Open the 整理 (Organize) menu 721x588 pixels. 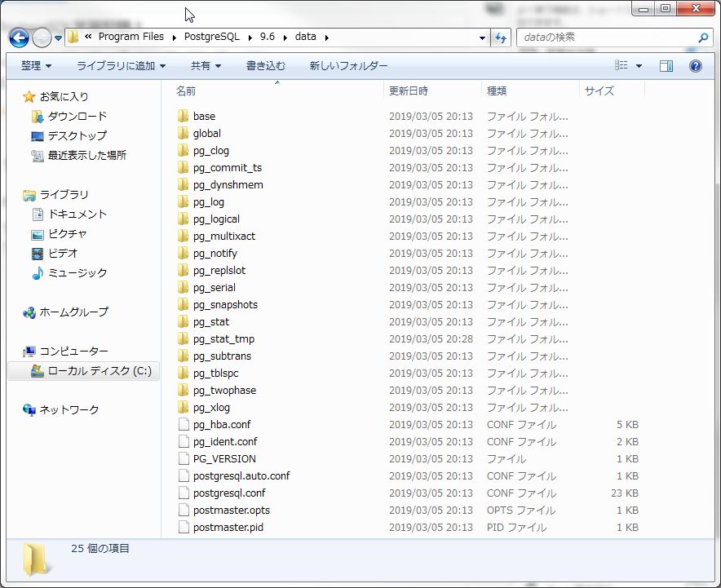click(37, 66)
